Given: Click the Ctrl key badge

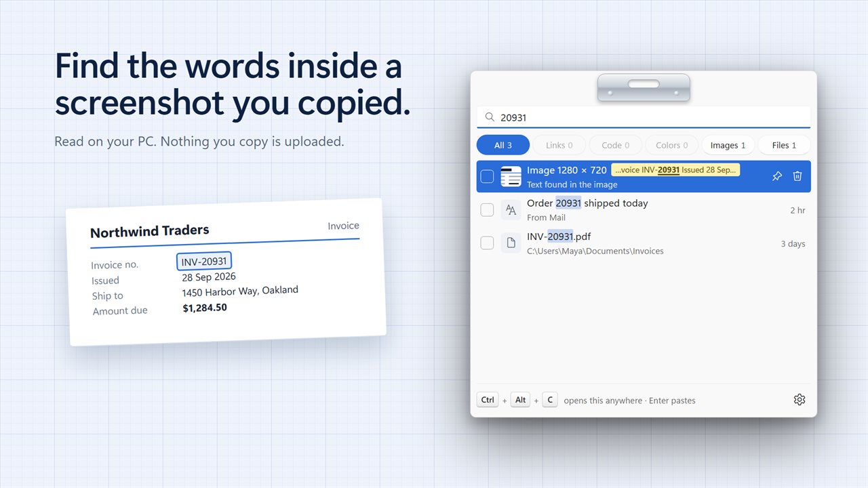Looking at the screenshot, I should tap(488, 400).
